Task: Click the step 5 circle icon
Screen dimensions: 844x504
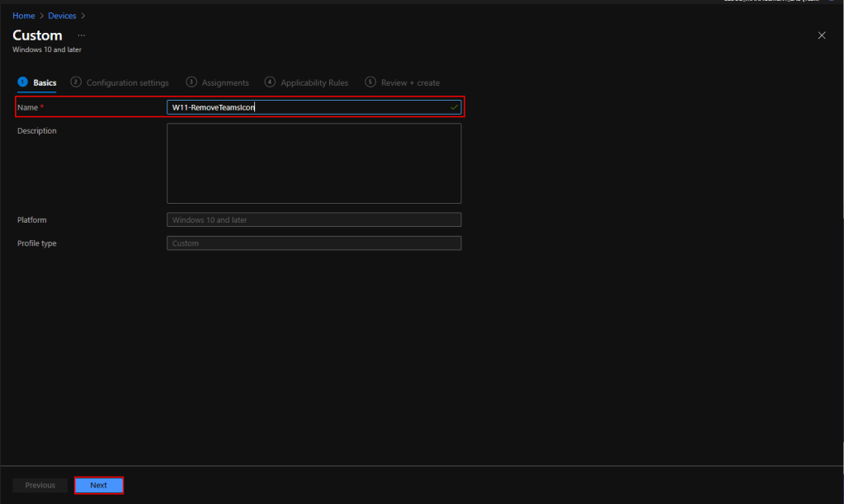Action: [370, 82]
